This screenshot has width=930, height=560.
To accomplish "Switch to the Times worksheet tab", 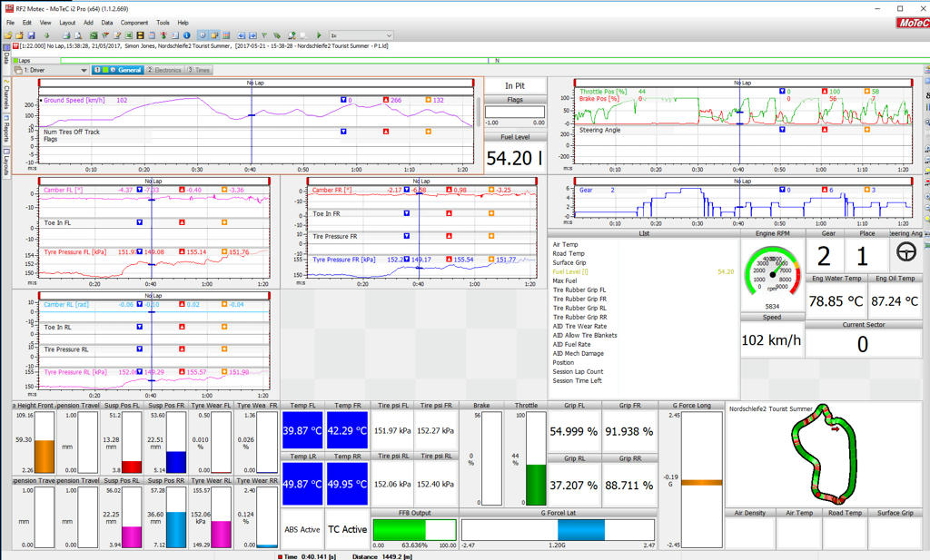I will point(199,70).
